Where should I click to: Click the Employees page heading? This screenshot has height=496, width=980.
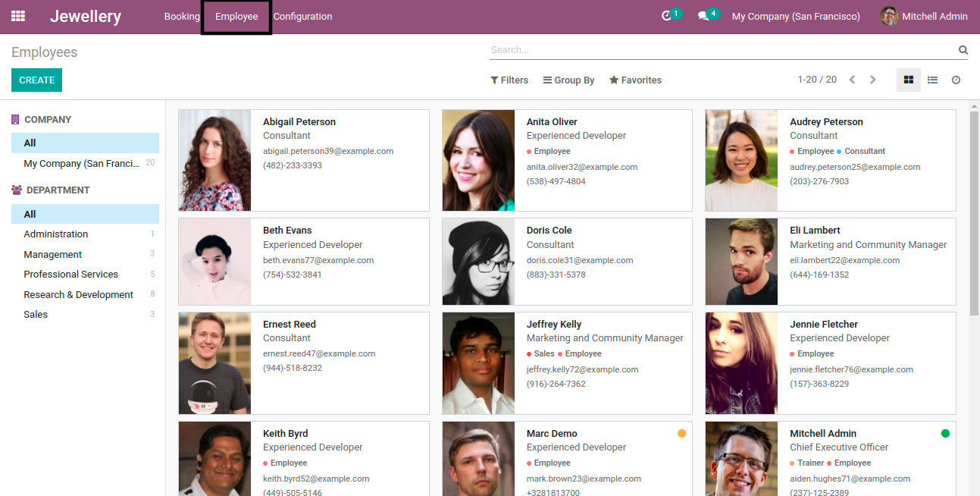45,52
